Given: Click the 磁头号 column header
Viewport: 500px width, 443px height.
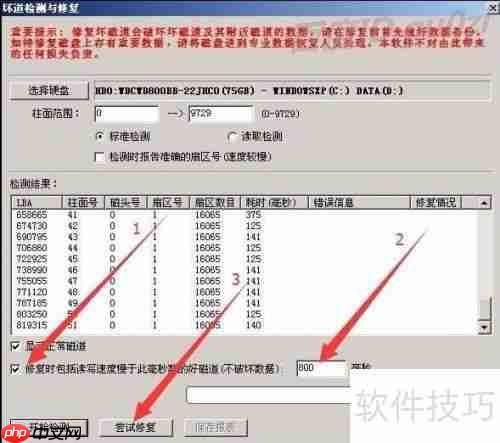Looking at the screenshot, I should (x=126, y=203).
